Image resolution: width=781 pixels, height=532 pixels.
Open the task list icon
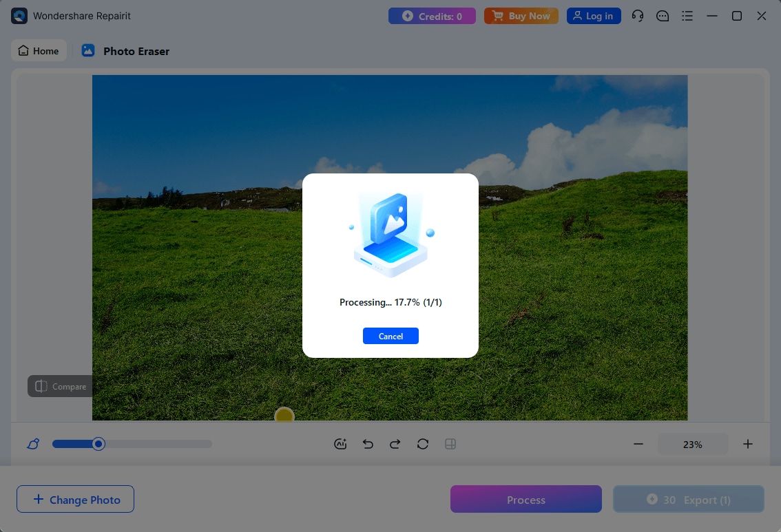point(687,15)
